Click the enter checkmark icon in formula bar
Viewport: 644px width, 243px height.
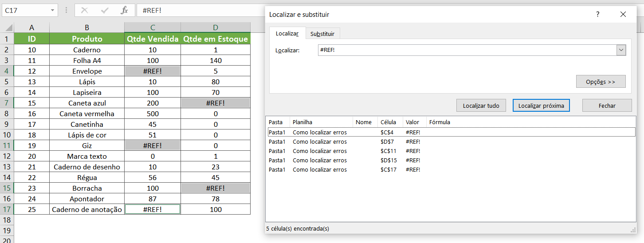coord(105,10)
